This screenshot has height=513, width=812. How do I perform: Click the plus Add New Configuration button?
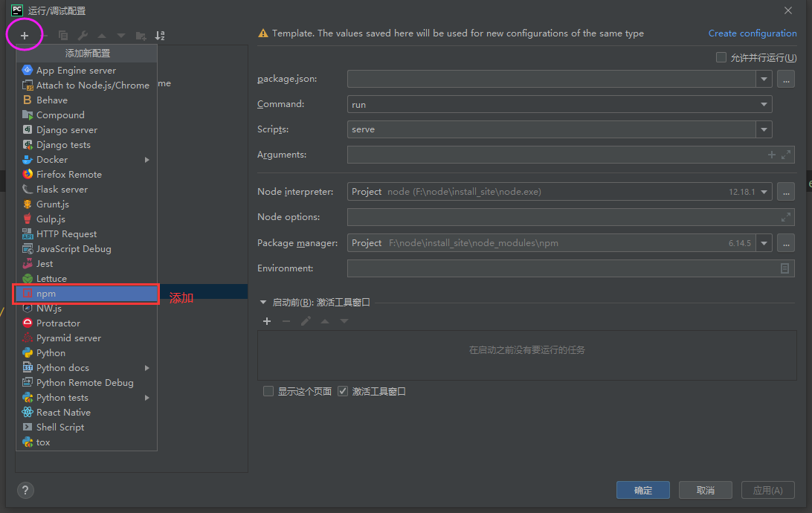(25, 35)
